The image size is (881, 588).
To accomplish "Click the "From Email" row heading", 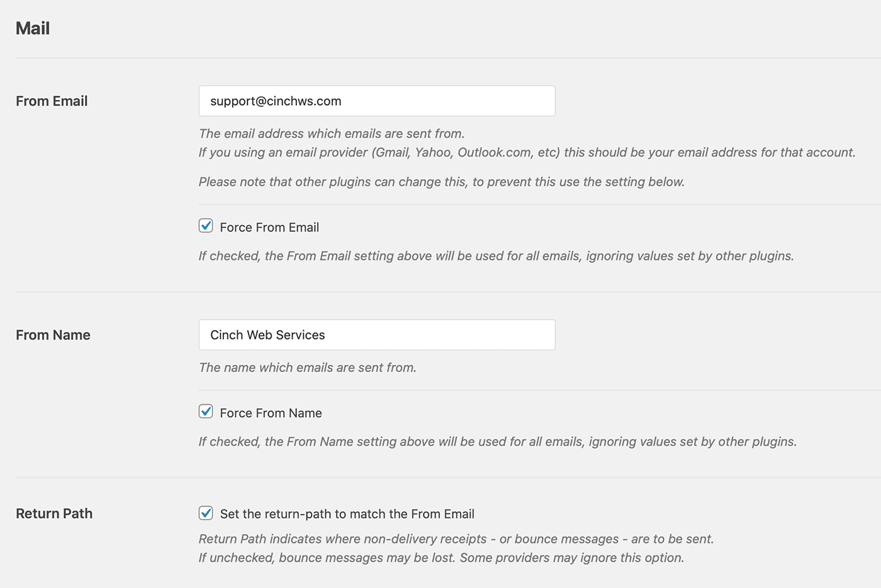I will coord(52,101).
